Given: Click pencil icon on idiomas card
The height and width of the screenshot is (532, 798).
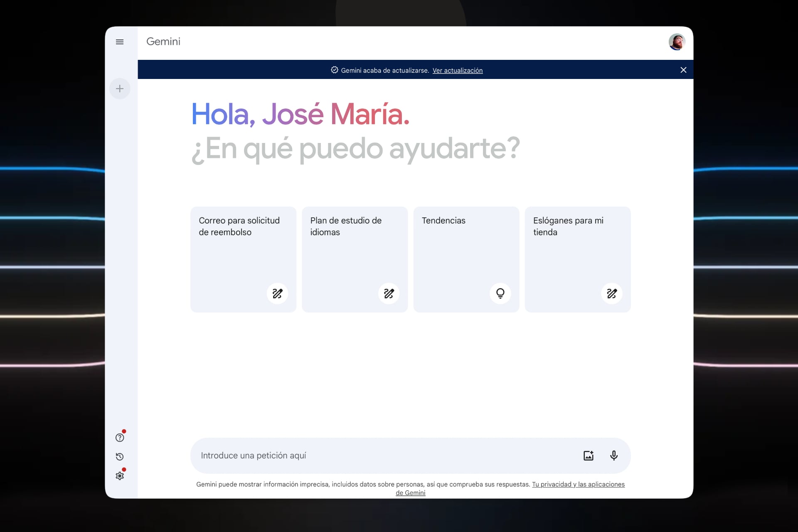Looking at the screenshot, I should tap(389, 293).
